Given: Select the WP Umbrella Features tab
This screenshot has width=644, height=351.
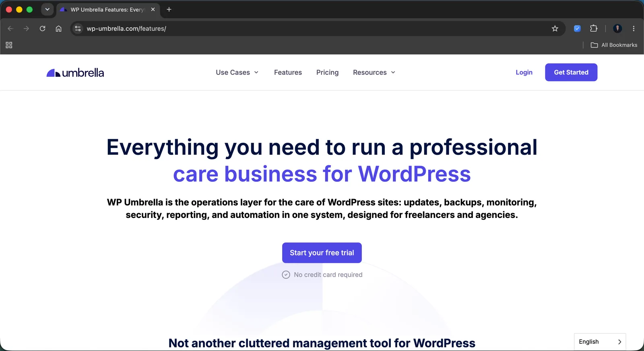Looking at the screenshot, I should (x=107, y=10).
